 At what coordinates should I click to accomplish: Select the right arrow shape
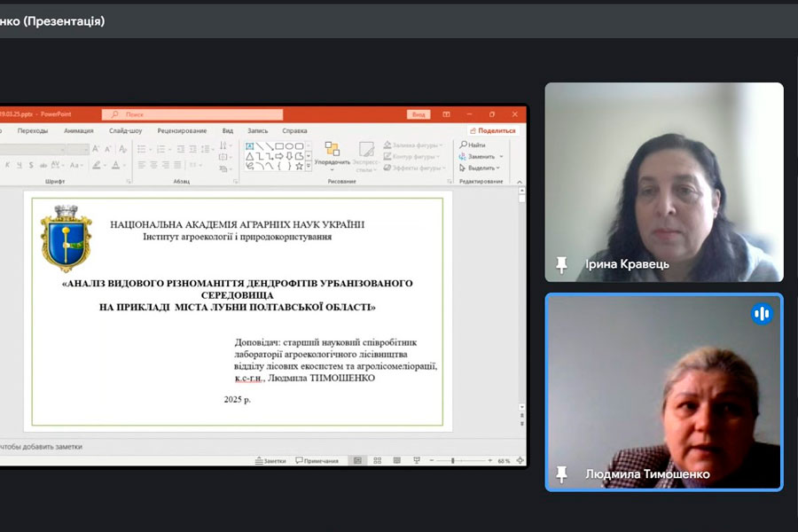[279, 156]
